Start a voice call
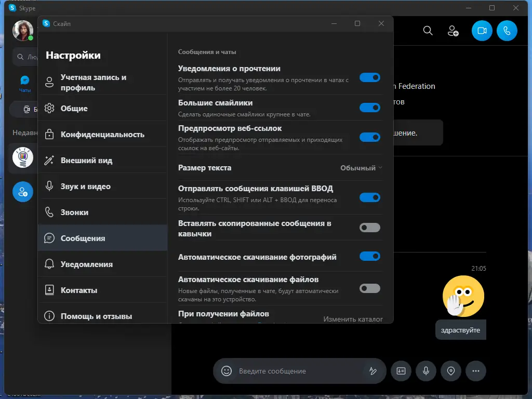Image resolution: width=532 pixels, height=399 pixels. [x=507, y=31]
